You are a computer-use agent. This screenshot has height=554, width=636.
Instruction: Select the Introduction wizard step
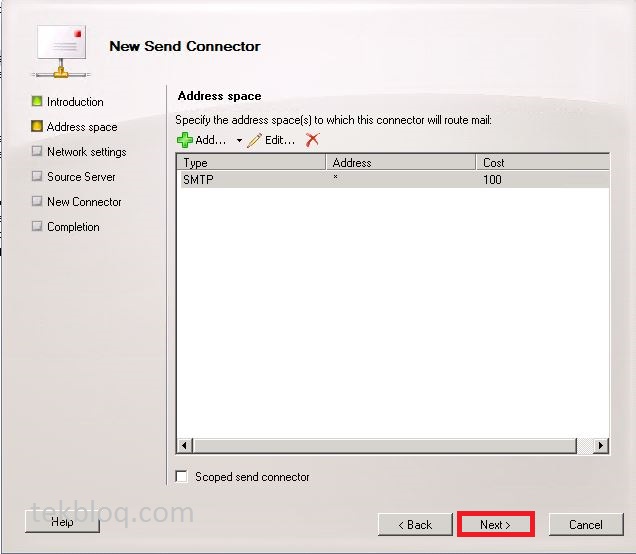(x=75, y=102)
